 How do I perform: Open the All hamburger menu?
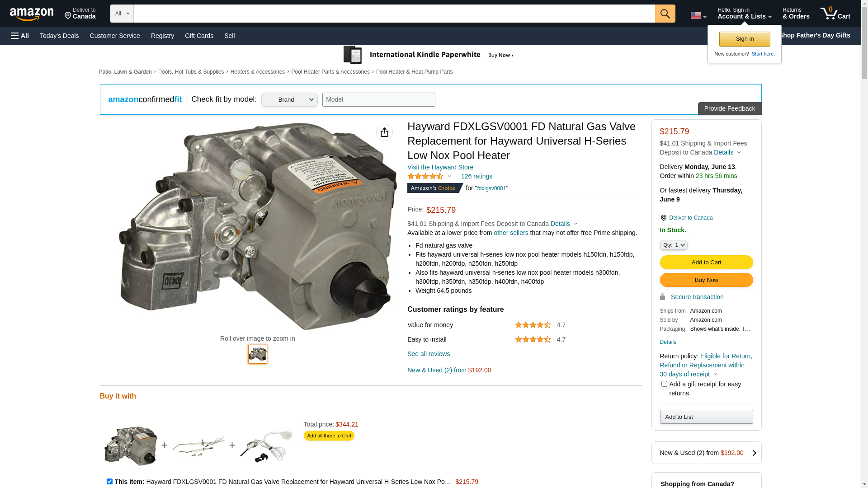point(20,36)
